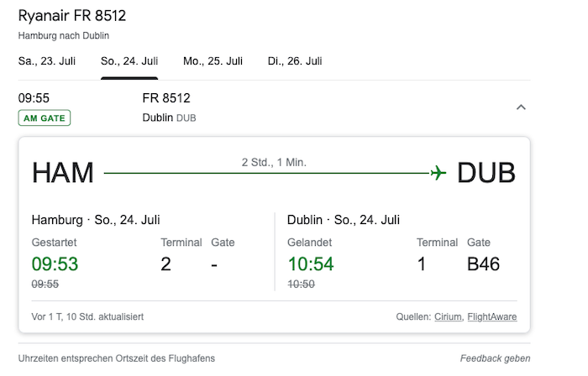Click arrival gate B46
588x376 pixels.
point(483,264)
